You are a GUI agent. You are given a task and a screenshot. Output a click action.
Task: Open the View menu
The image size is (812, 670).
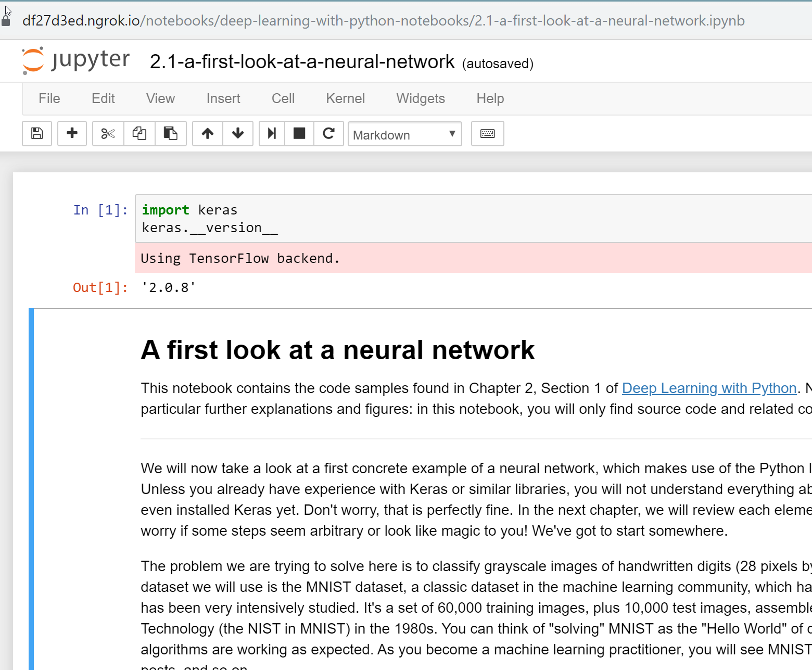point(160,98)
